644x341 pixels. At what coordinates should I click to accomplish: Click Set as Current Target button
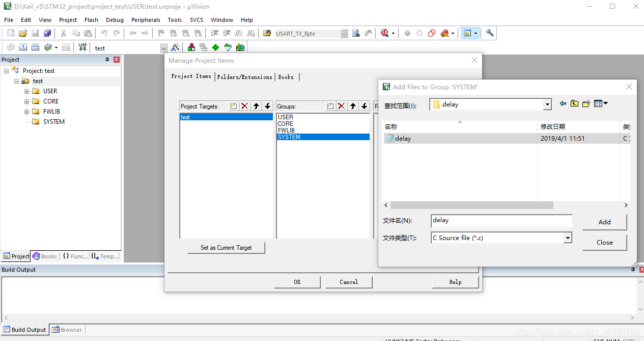[226, 248]
